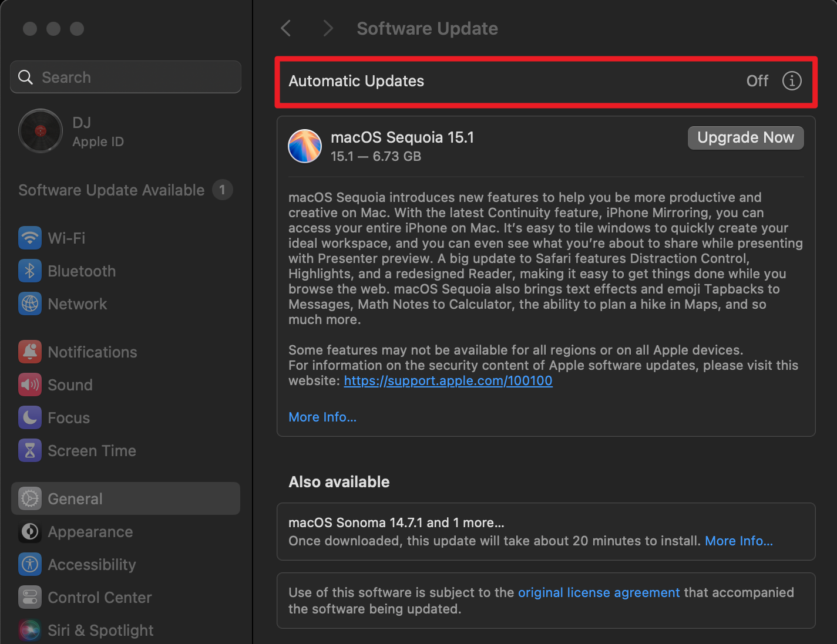Viewport: 837px width, 644px height.
Task: Click the Automatic Updates Off status
Action: pos(757,81)
